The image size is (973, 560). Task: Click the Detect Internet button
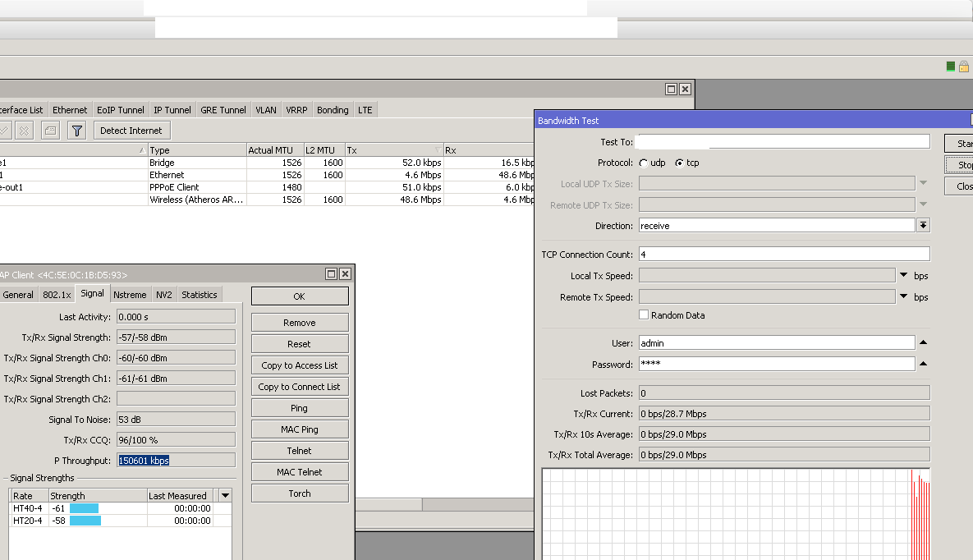coord(131,131)
